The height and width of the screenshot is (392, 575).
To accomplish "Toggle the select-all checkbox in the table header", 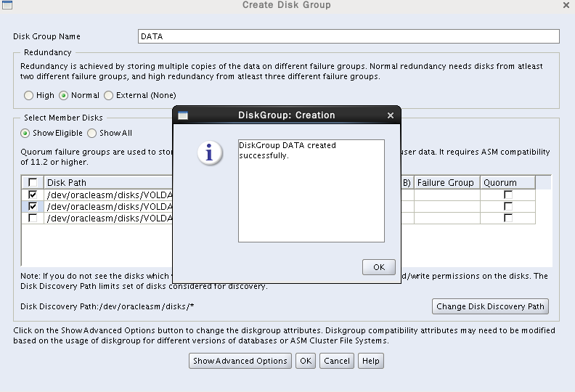I will pyautogui.click(x=33, y=183).
